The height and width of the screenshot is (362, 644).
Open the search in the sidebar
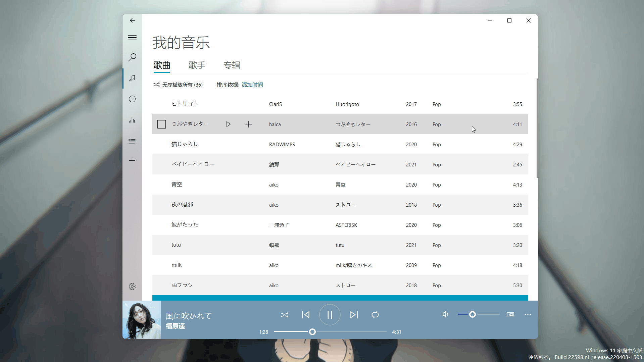132,57
